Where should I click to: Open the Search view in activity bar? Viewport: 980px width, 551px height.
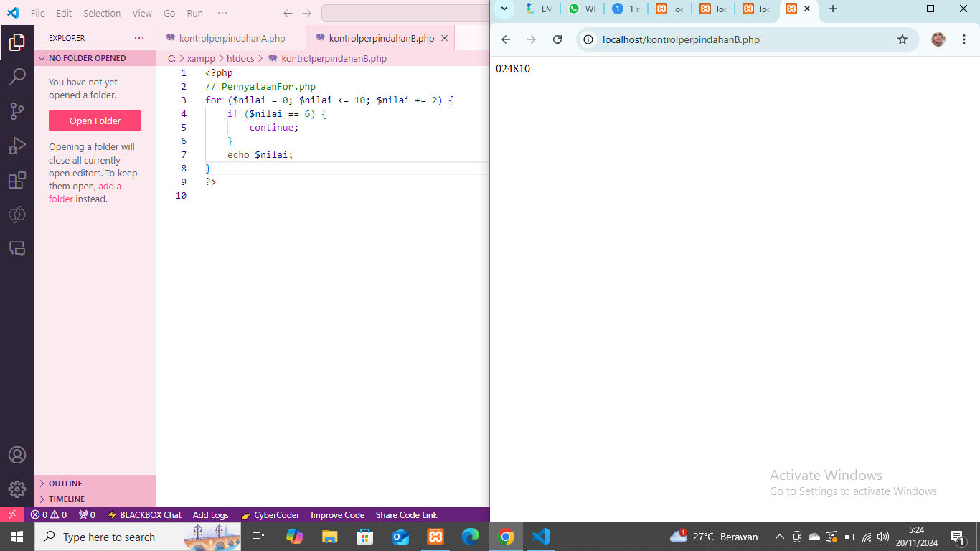click(x=17, y=77)
